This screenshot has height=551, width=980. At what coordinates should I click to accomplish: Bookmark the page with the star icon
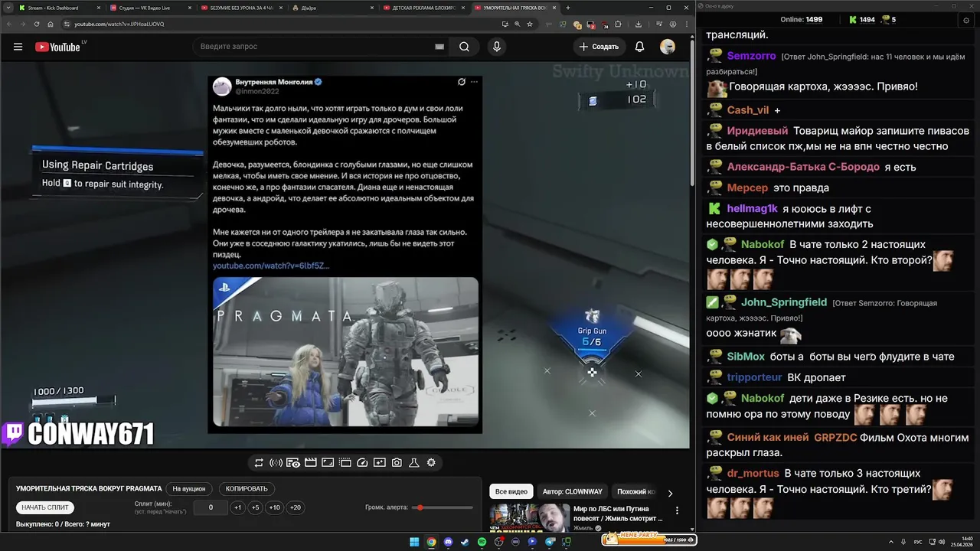[530, 24]
